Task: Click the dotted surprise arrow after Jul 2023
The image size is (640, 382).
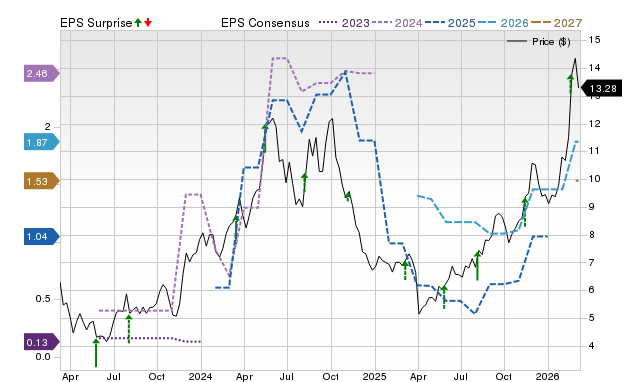Action: point(129,329)
